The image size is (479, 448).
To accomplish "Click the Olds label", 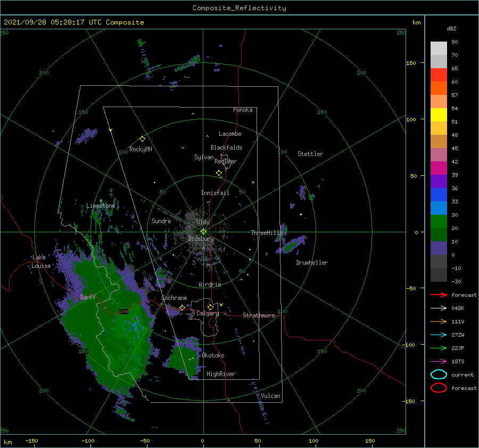I will [203, 222].
